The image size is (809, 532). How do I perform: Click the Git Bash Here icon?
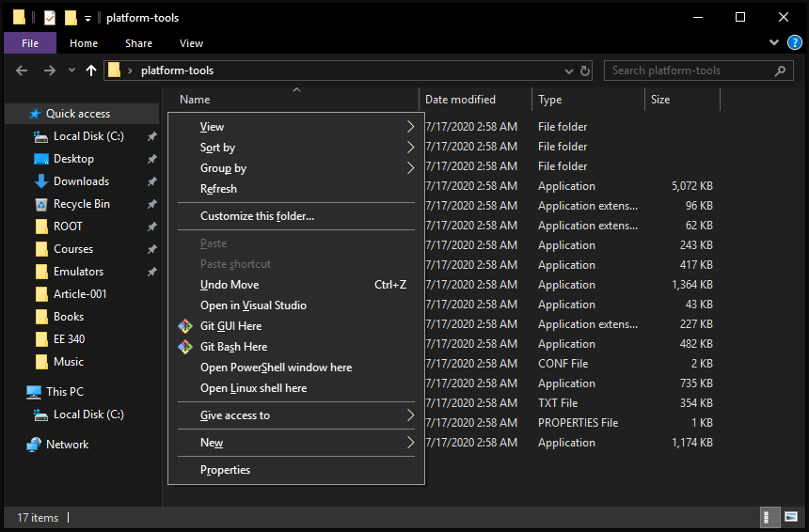pos(185,347)
